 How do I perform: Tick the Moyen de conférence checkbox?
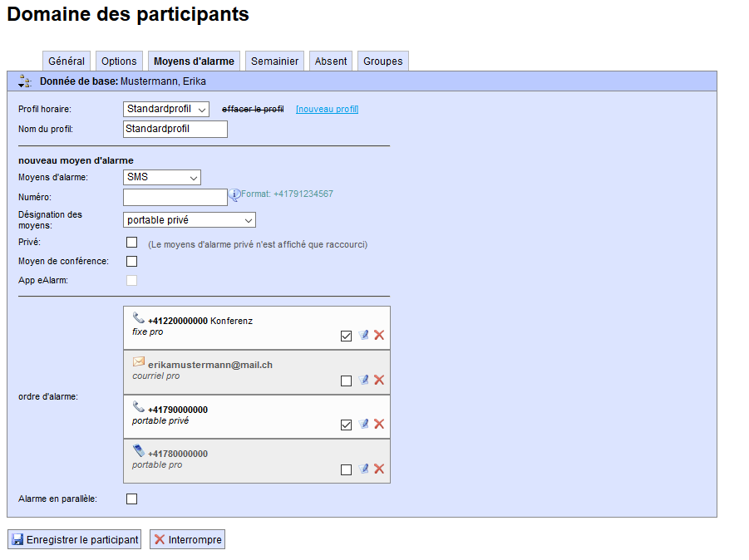(x=131, y=261)
